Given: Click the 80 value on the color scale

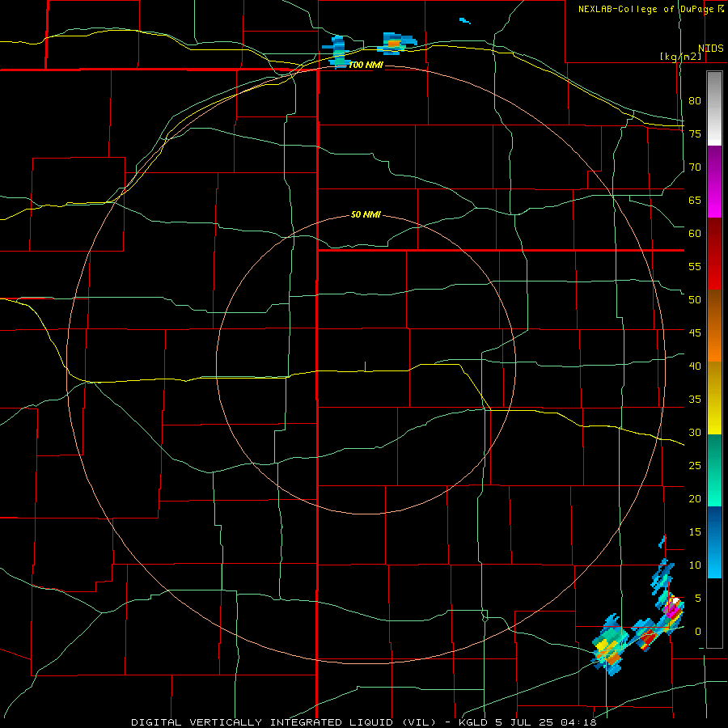Looking at the screenshot, I should tap(695, 101).
